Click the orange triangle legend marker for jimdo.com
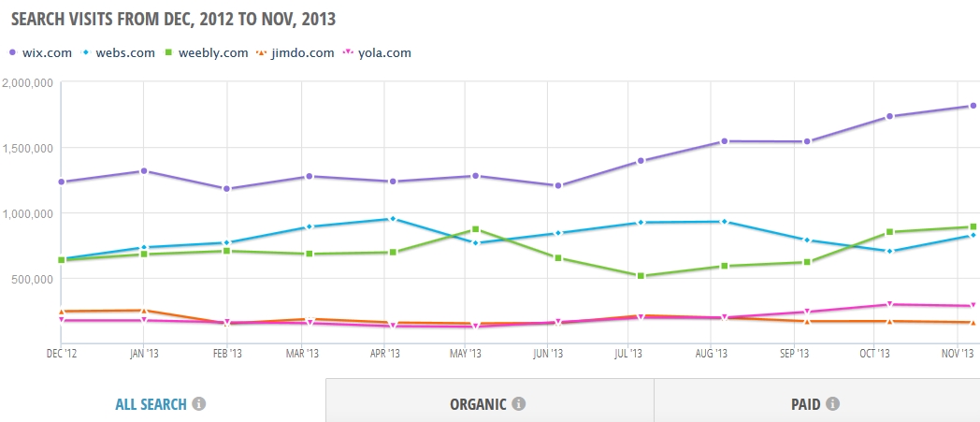This screenshot has height=422, width=980. point(262,53)
